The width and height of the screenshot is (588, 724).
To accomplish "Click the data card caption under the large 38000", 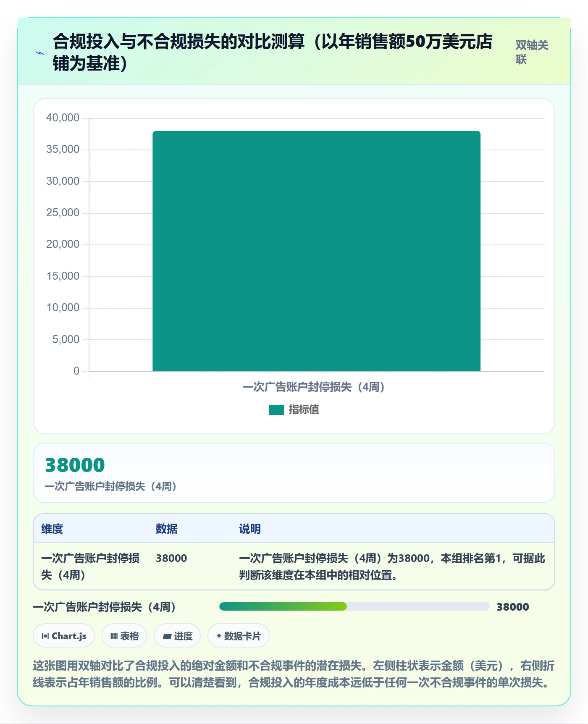I will pos(111,486).
